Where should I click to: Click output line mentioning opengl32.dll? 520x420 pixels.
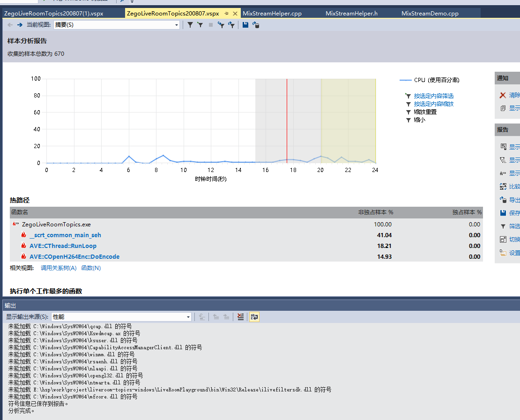[75, 375]
